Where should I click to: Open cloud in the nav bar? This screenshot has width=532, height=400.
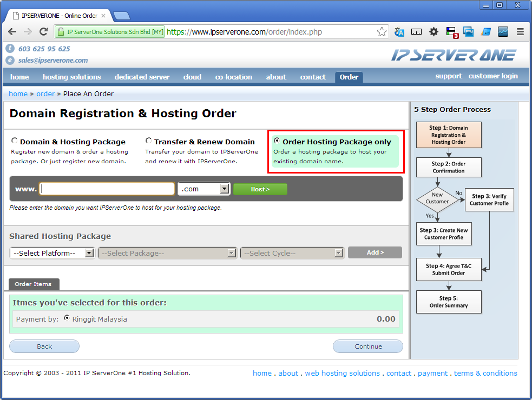tap(192, 77)
